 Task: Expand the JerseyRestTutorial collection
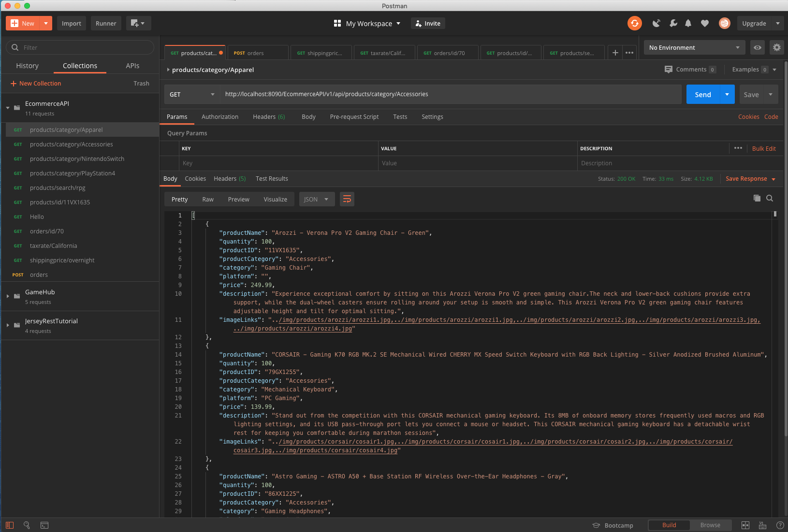[x=8, y=325]
